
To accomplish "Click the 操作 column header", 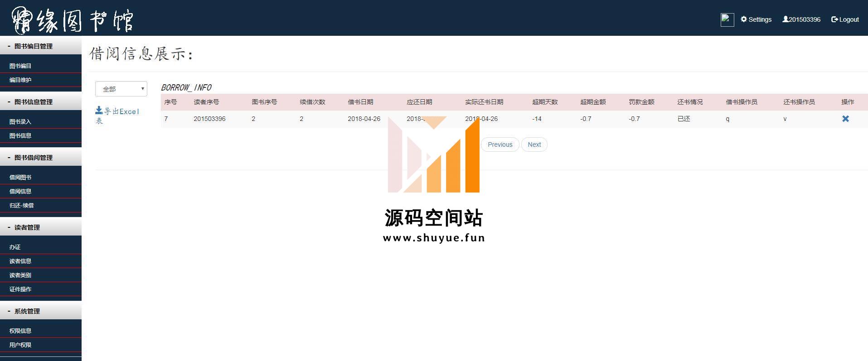I will tap(848, 102).
